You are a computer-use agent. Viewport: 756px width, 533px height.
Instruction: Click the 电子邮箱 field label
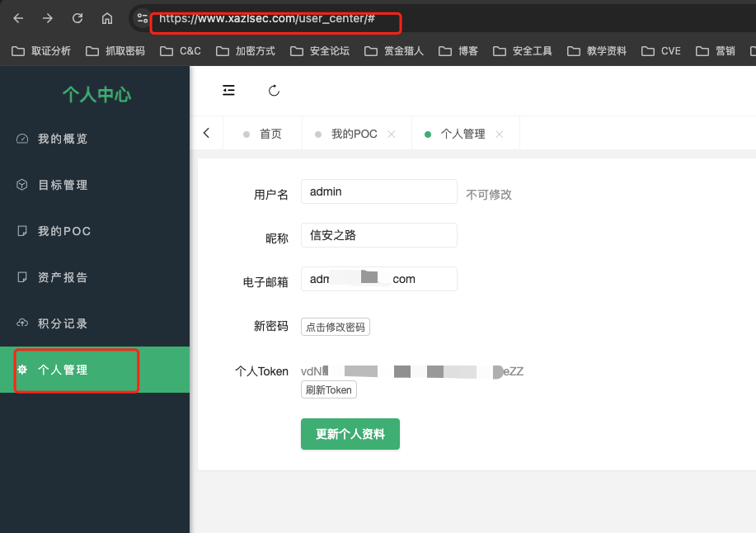265,282
